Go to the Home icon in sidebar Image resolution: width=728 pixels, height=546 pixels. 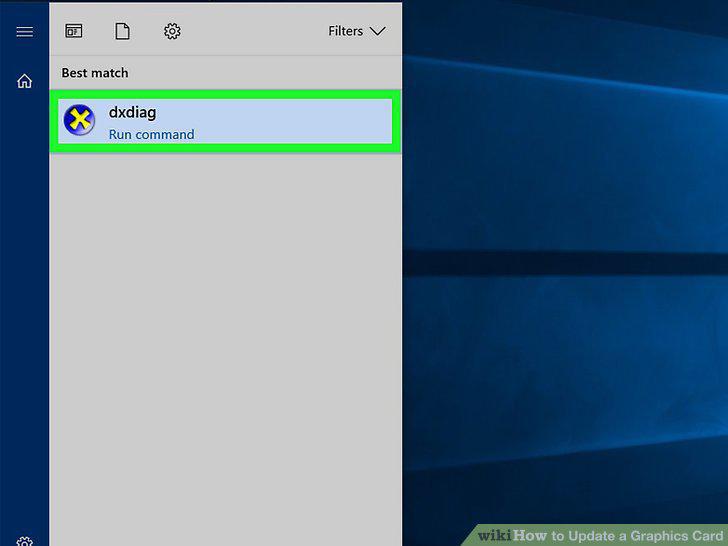click(x=25, y=81)
